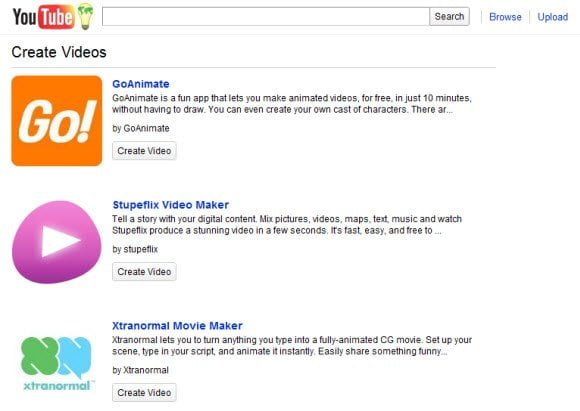Open the Stupeflix Video Maker title link
The image size is (580, 411).
tap(171, 205)
